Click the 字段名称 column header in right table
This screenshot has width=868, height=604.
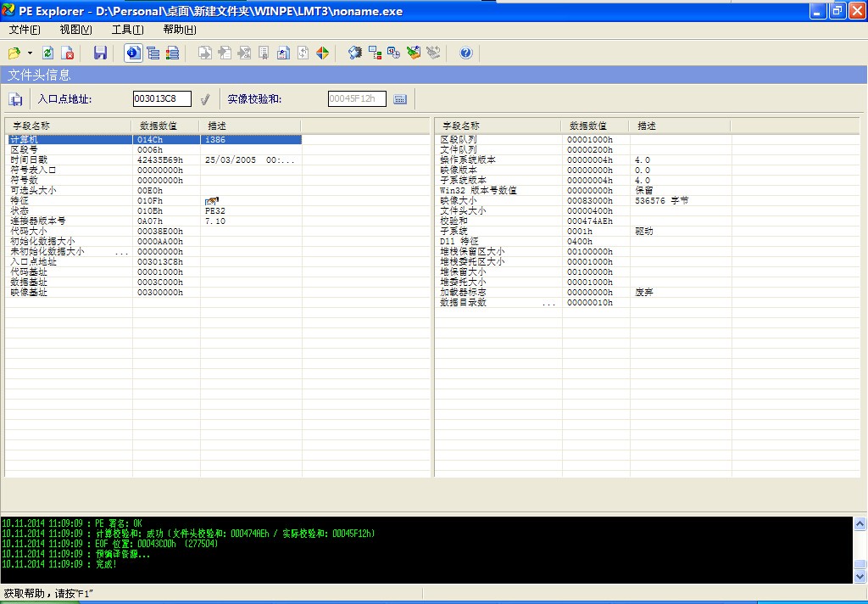(x=498, y=126)
